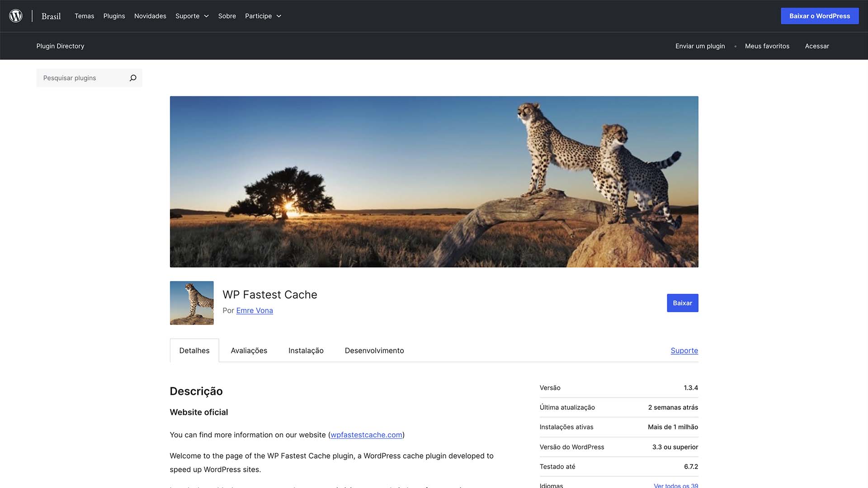868x488 pixels.
Task: Open the Plugins menu item
Action: [114, 16]
